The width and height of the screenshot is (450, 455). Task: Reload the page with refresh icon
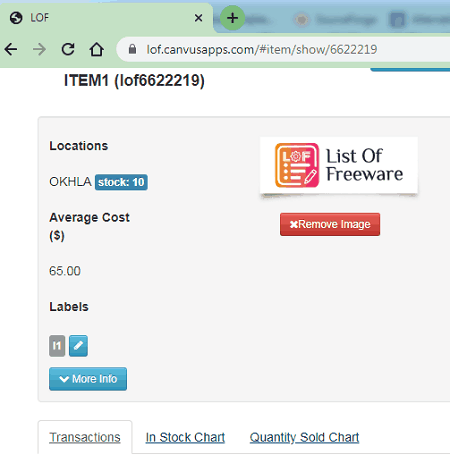pos(68,49)
